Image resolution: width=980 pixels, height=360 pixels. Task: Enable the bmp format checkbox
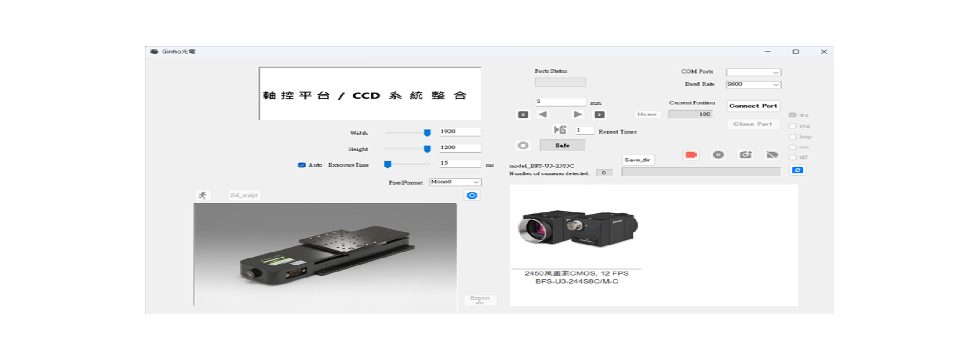[793, 137]
